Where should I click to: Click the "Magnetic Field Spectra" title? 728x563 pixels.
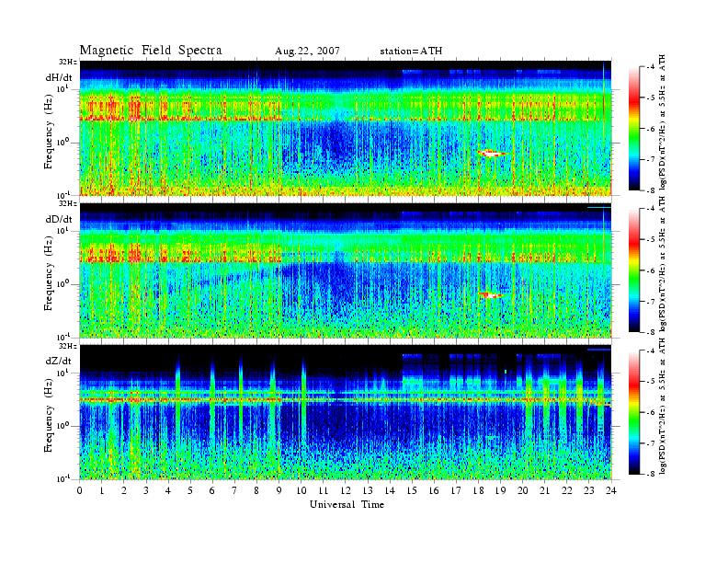click(151, 51)
